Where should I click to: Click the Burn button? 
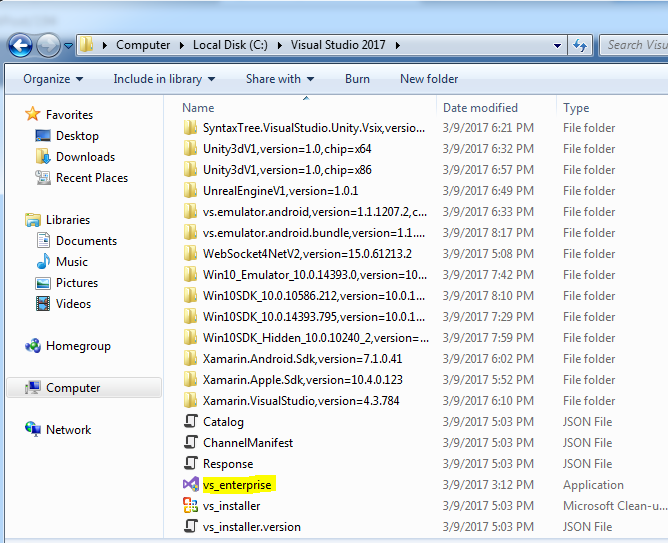click(x=357, y=79)
